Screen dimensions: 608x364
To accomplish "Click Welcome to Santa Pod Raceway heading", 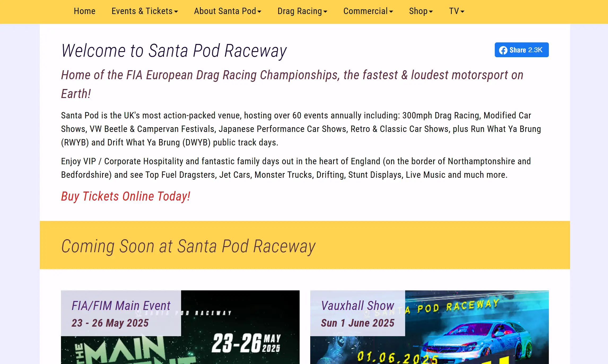I will [174, 51].
